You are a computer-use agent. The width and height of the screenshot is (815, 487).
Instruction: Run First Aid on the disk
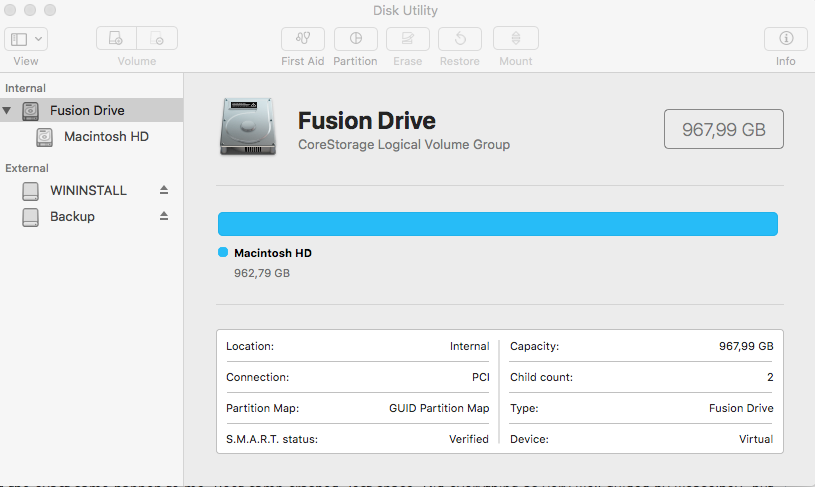(303, 38)
